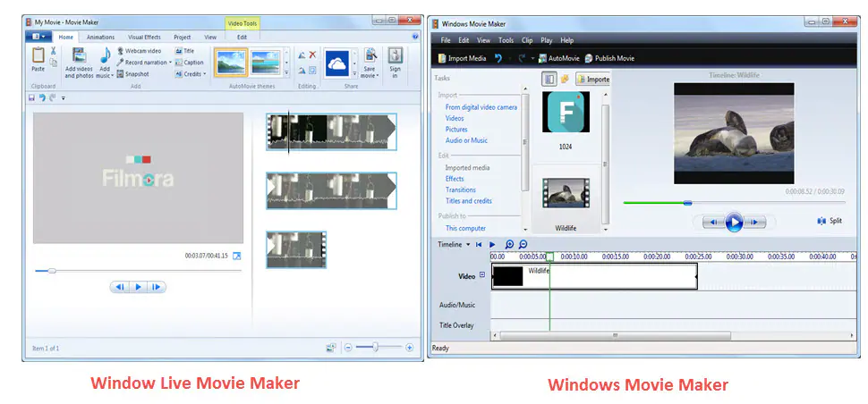Open the Save movie dropdown

click(x=370, y=63)
